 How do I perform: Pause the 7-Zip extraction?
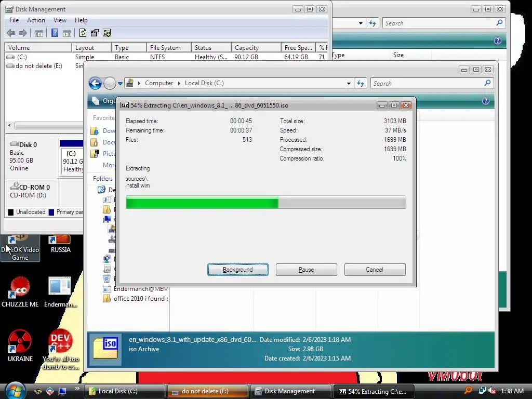(306, 270)
